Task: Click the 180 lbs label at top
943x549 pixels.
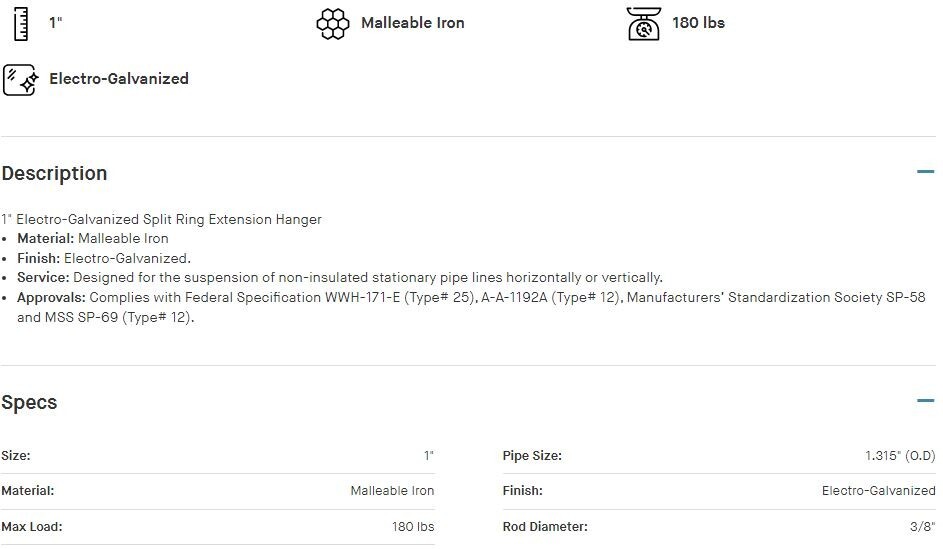Action: (698, 23)
